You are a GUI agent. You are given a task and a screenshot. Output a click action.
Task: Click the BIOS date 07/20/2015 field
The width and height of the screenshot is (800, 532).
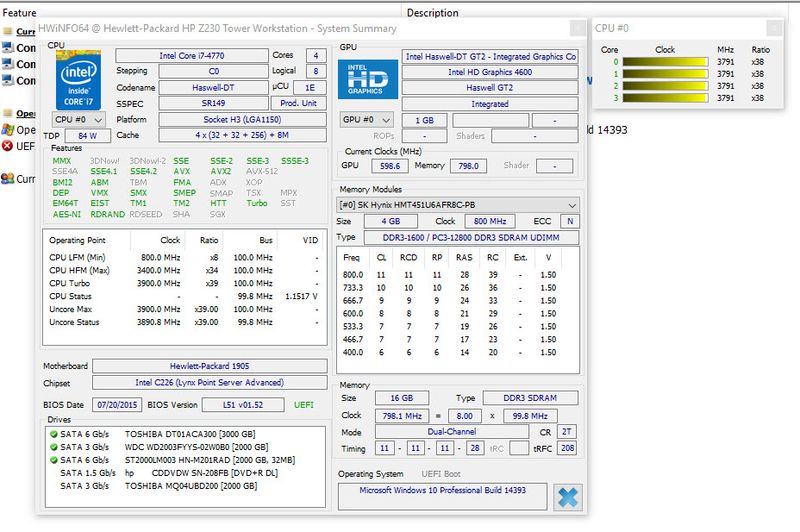pyautogui.click(x=117, y=405)
